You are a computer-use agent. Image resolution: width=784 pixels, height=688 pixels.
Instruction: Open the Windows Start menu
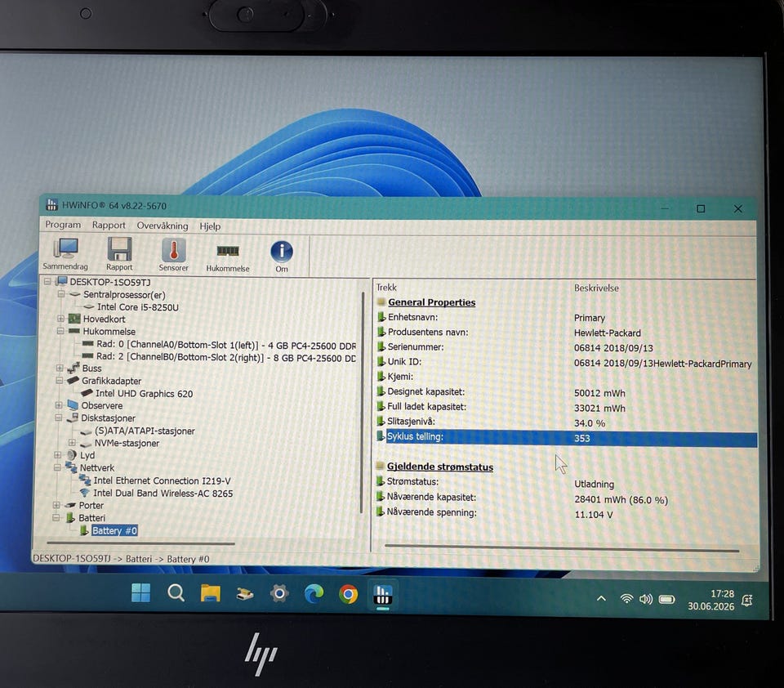[x=141, y=593]
